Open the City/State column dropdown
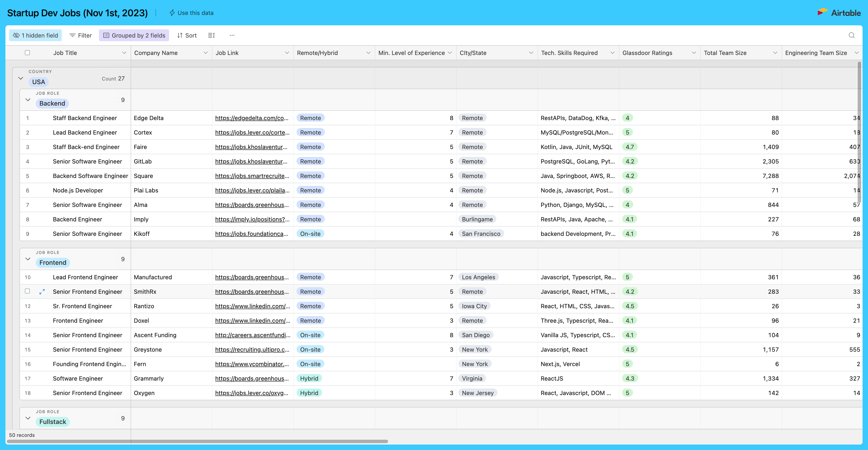Screen dimensions: 868x450 pos(531,53)
